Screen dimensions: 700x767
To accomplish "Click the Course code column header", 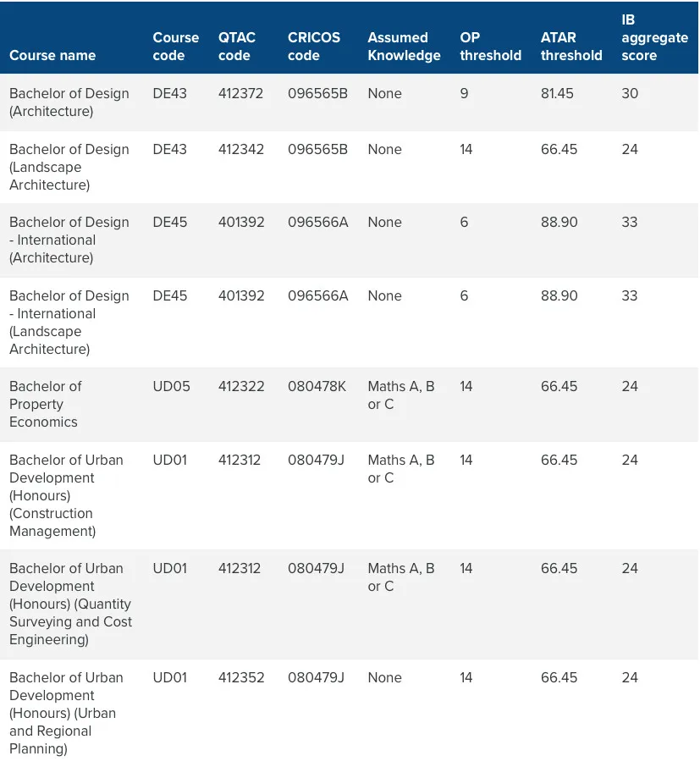I will (175, 47).
